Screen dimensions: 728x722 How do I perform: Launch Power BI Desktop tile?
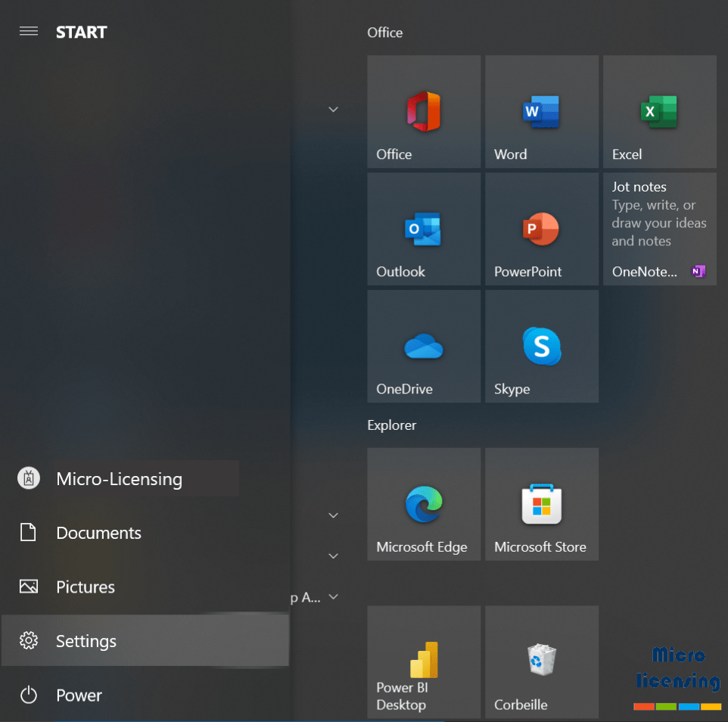(424, 661)
